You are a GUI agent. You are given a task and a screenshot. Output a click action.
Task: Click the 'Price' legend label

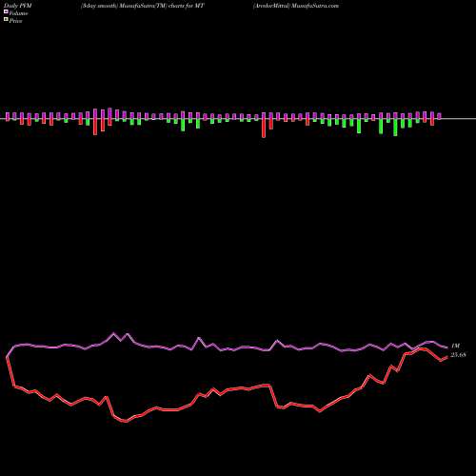coord(16,21)
